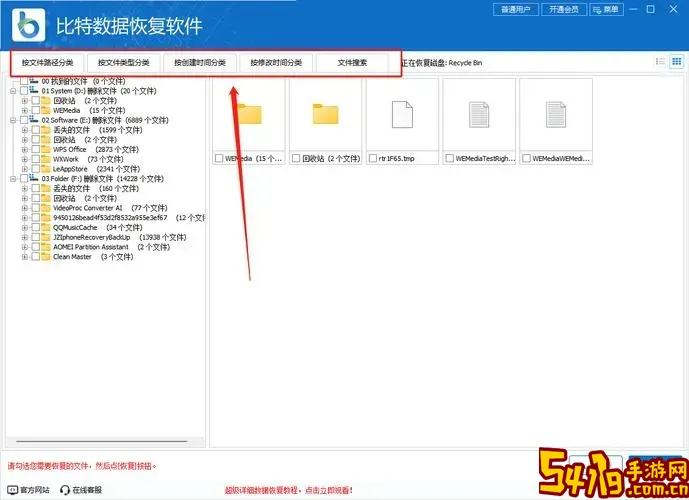689x500 pixels.
Task: Expand the WXWork tree node
Action: tap(25, 159)
